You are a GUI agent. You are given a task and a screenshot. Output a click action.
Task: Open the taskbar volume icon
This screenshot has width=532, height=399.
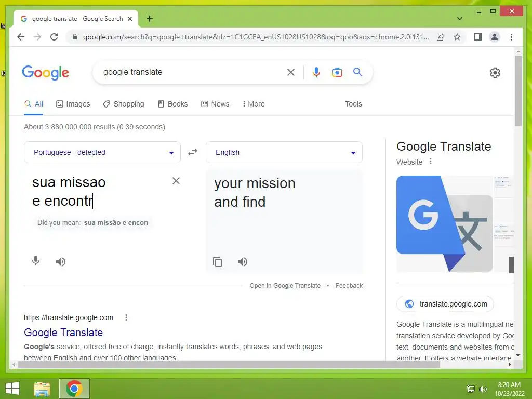click(x=483, y=389)
